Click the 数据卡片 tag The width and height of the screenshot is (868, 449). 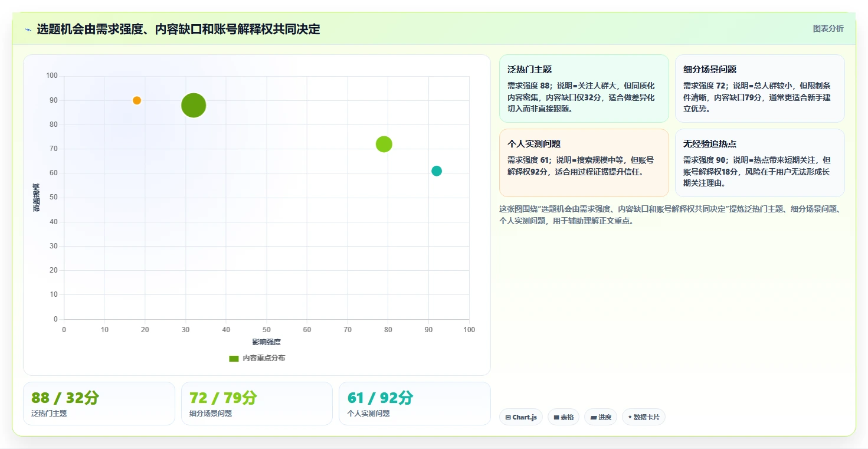644,417
